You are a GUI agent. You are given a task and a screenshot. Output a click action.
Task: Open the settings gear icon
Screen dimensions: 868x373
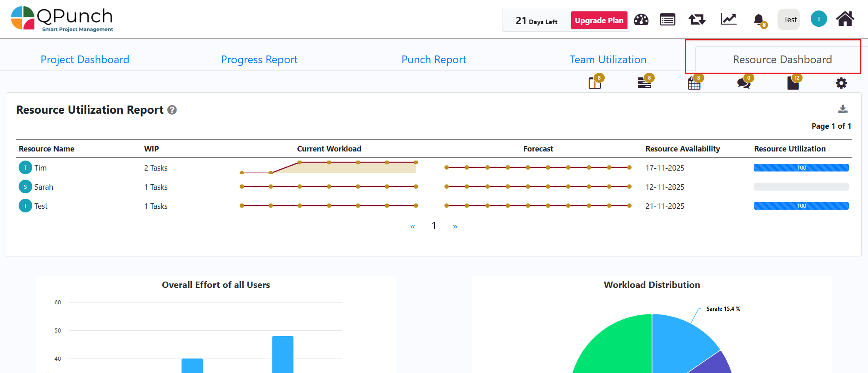pyautogui.click(x=841, y=83)
